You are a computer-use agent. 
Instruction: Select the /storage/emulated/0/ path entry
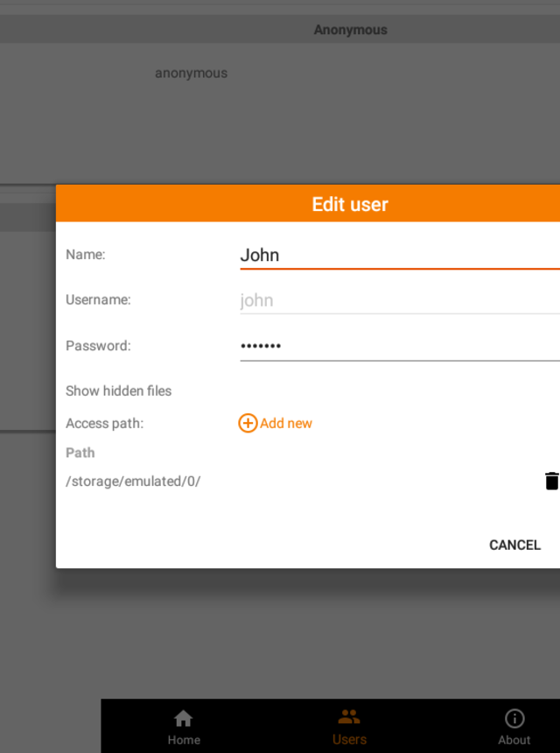click(133, 482)
